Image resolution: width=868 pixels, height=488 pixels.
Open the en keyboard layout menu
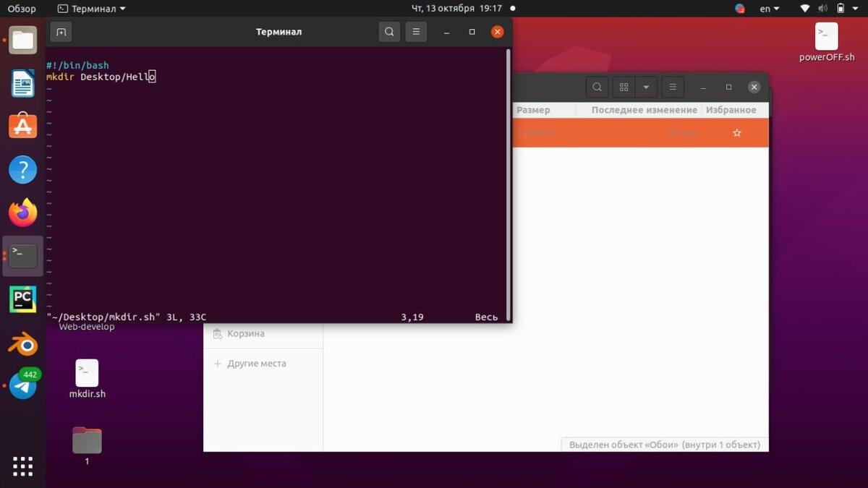point(770,9)
